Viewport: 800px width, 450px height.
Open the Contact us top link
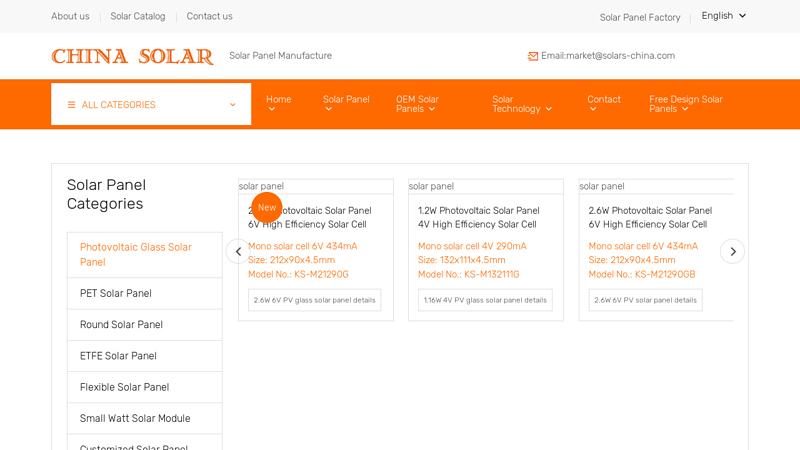tap(209, 16)
